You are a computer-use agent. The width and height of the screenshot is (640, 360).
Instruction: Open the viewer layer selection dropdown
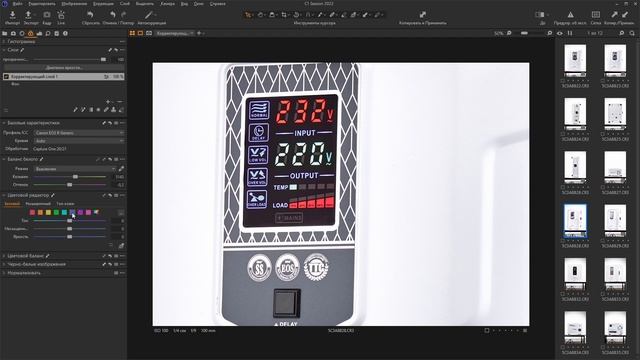175,33
